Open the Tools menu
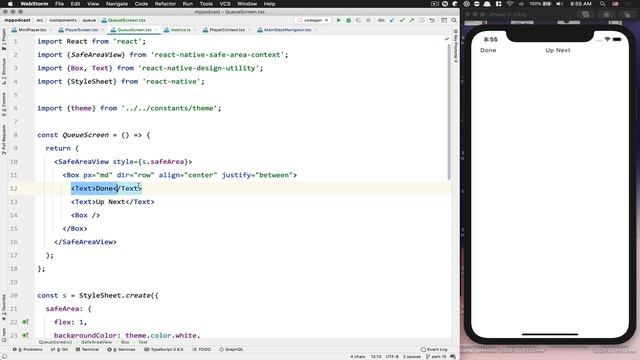The height and width of the screenshot is (360, 640). click(206, 4)
